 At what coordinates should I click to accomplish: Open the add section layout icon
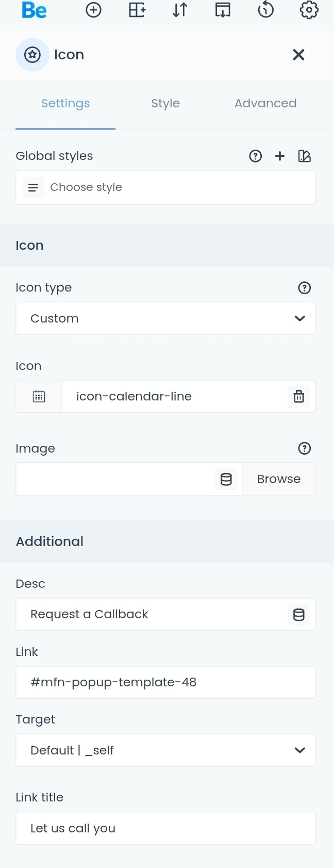(x=137, y=10)
